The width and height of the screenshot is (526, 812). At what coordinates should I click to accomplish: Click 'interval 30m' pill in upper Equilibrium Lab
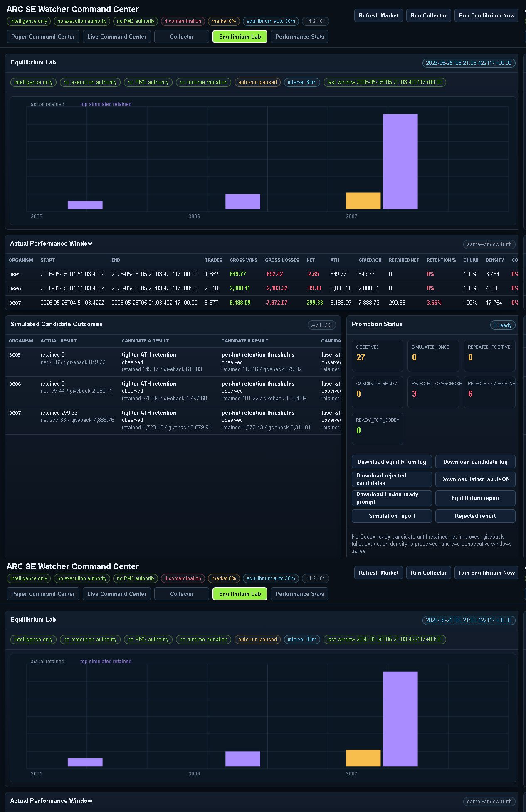(302, 82)
